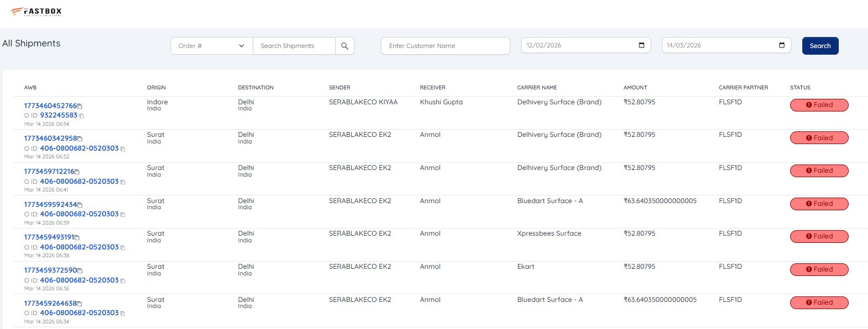This screenshot has width=868, height=329.
Task: Copy AWB 1773459493191 icon
Action: click(x=77, y=237)
